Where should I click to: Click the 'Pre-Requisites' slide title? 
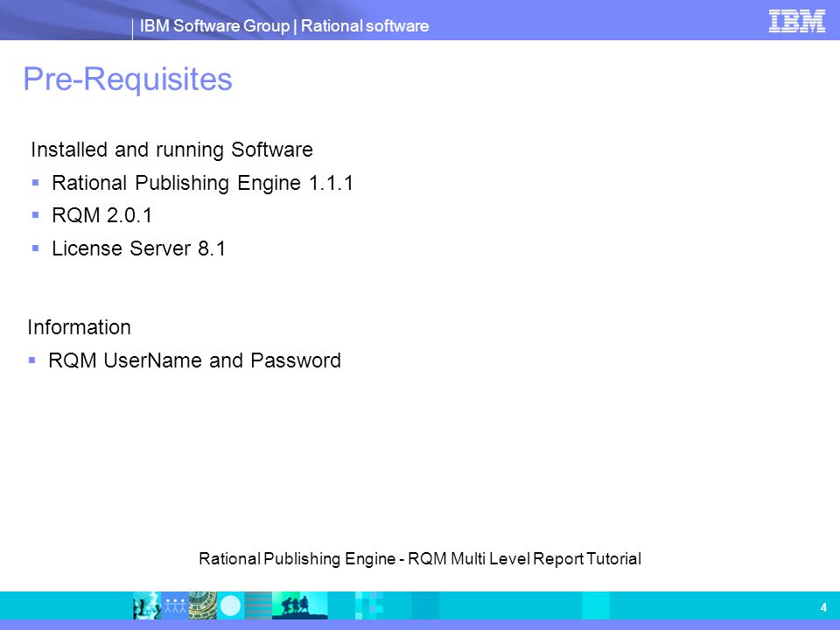(128, 80)
